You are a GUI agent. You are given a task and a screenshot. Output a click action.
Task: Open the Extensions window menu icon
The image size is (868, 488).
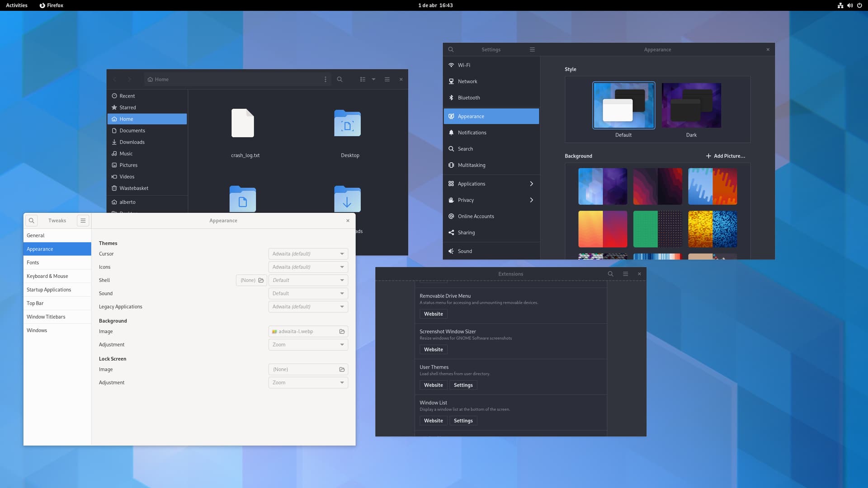[x=625, y=274]
